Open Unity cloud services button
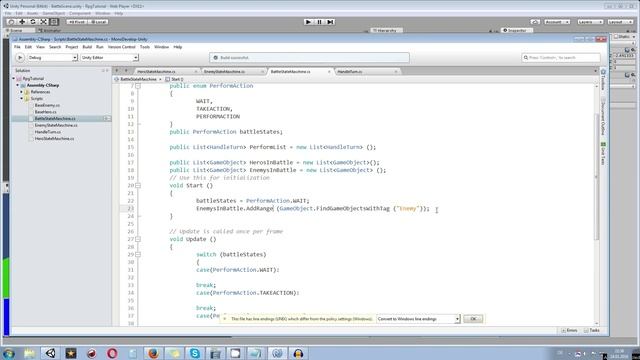Viewport: 640px width, 360px height. tap(535, 22)
